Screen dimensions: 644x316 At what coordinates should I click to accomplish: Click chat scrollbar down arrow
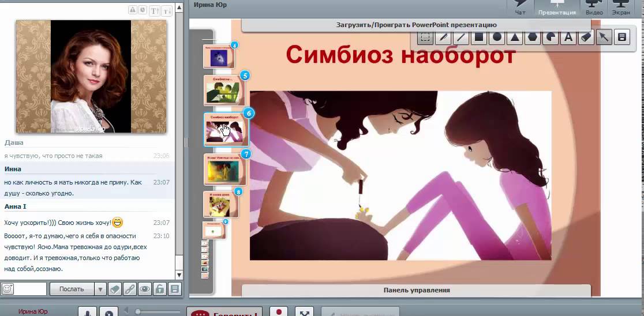coord(179,275)
